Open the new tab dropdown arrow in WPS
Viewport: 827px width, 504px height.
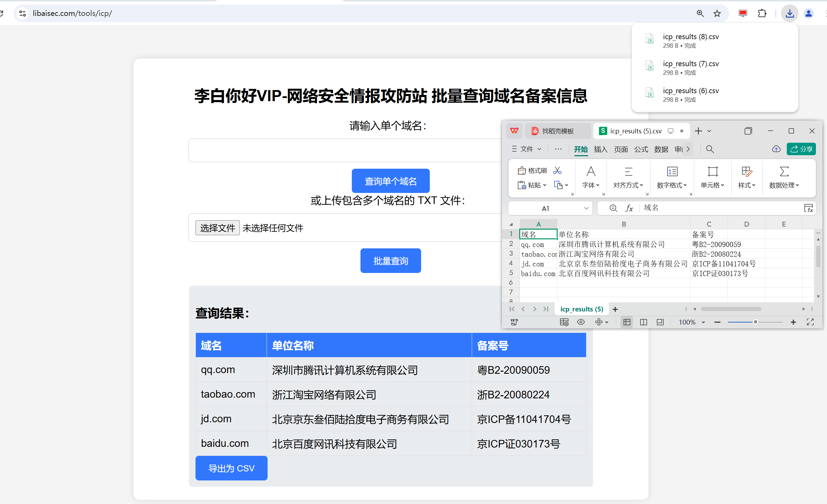point(709,131)
